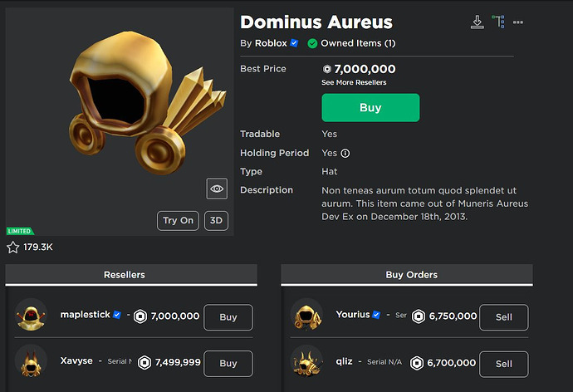Click the tree hierarchy icon near the title
The width and height of the screenshot is (573, 392).
pos(498,22)
